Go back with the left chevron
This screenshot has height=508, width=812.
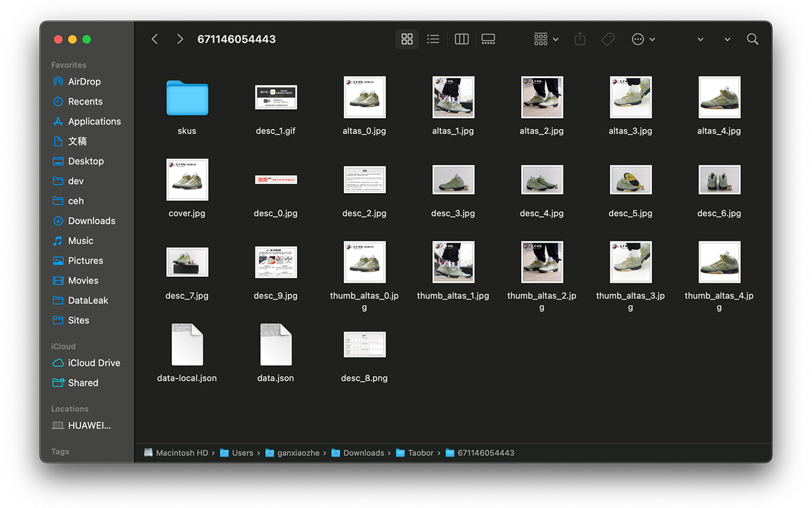coord(155,39)
